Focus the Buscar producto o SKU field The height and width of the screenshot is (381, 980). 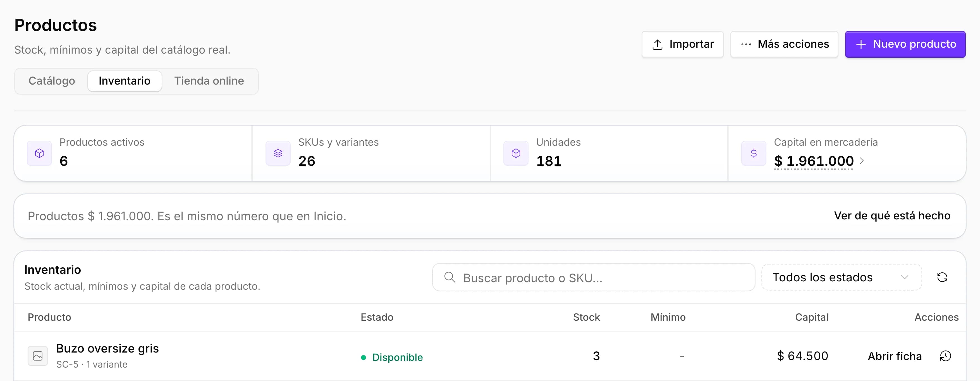pyautogui.click(x=594, y=277)
